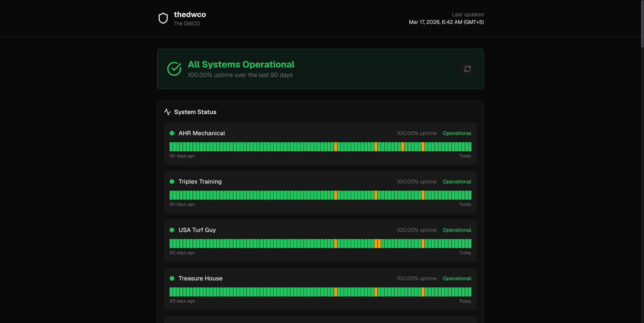Click the green status dot for Triplex Training
Screen dimensions: 644x323
point(172,181)
